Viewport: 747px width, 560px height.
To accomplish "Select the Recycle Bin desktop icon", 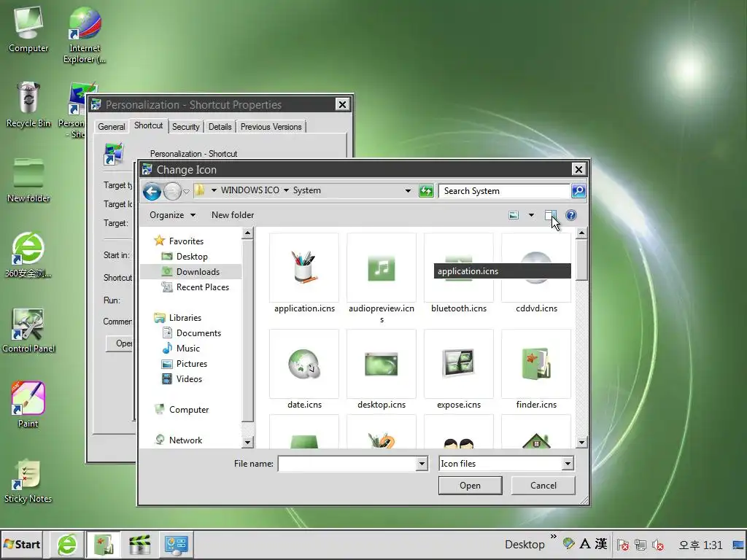I will [x=28, y=104].
